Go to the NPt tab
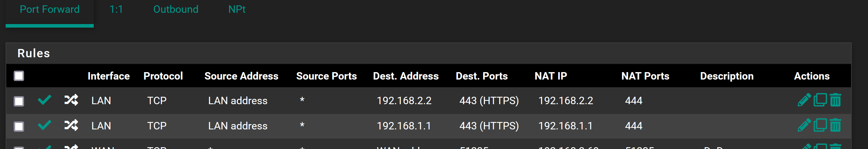 tap(237, 9)
